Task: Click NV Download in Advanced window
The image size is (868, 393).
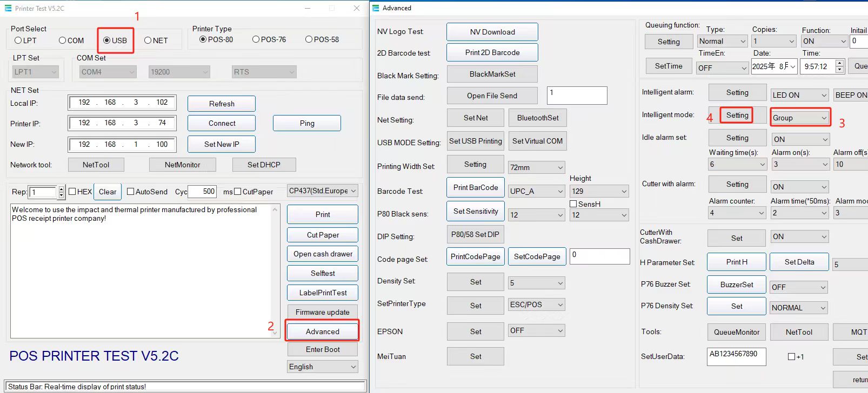Action: [x=492, y=32]
